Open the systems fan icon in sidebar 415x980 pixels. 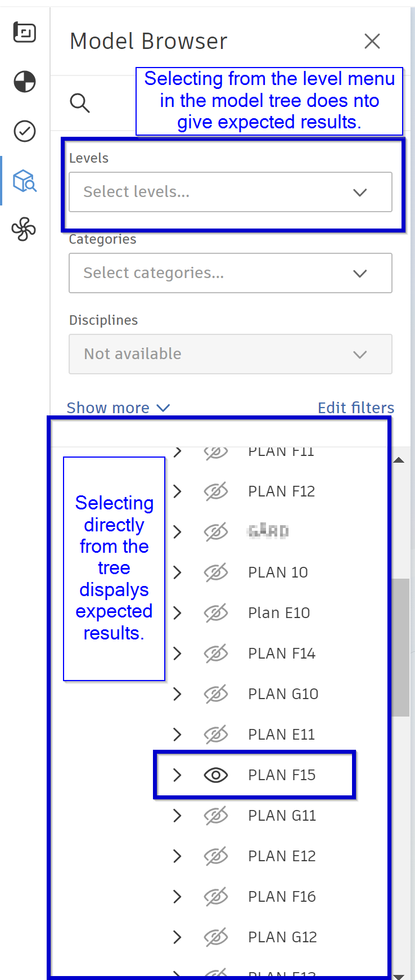pos(24,229)
